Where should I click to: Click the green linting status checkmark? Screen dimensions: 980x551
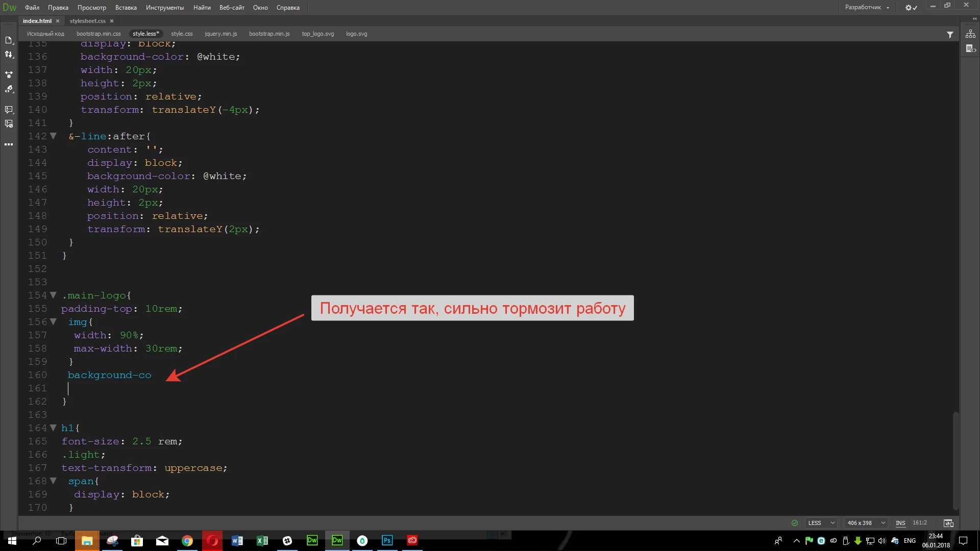pyautogui.click(x=794, y=523)
